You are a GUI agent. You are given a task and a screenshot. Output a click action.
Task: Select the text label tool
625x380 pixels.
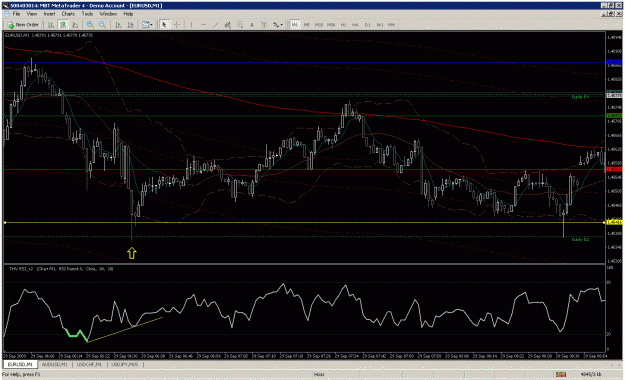[x=264, y=25]
